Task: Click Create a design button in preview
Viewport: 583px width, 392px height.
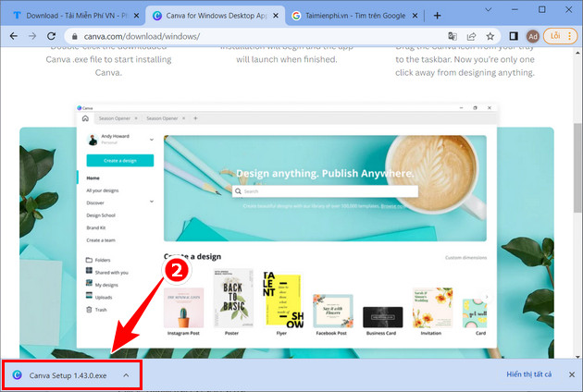Action: [x=120, y=161]
